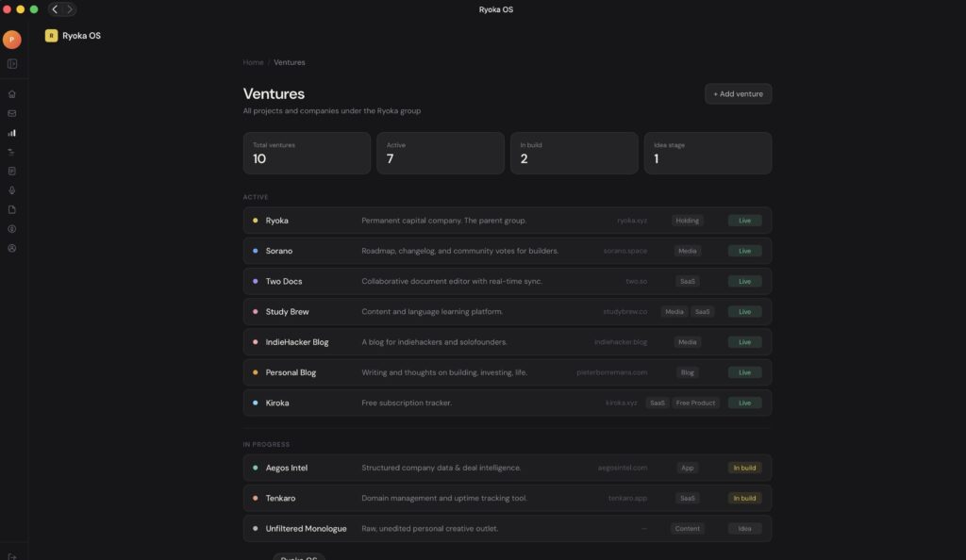This screenshot has width=966, height=560.
Task: Open the stacked lines sidebar icon
Action: (x=11, y=152)
